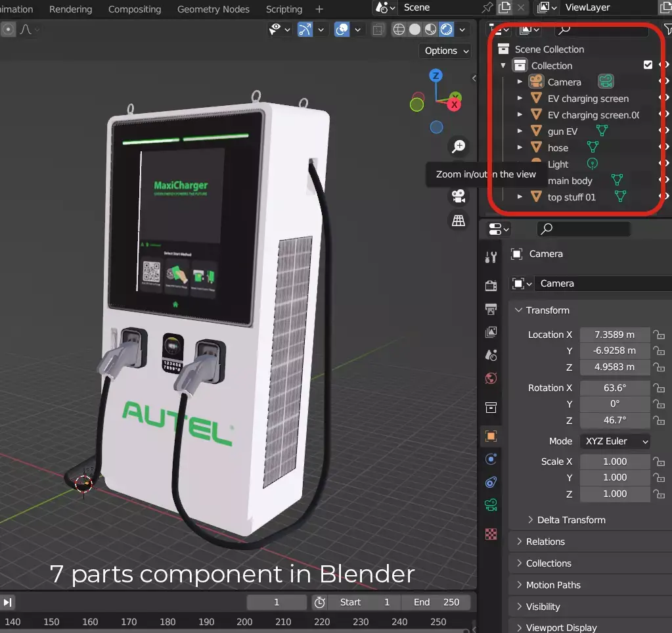Uncheck the Collection exclude checkbox in outliner
The width and height of the screenshot is (672, 633).
tap(648, 65)
